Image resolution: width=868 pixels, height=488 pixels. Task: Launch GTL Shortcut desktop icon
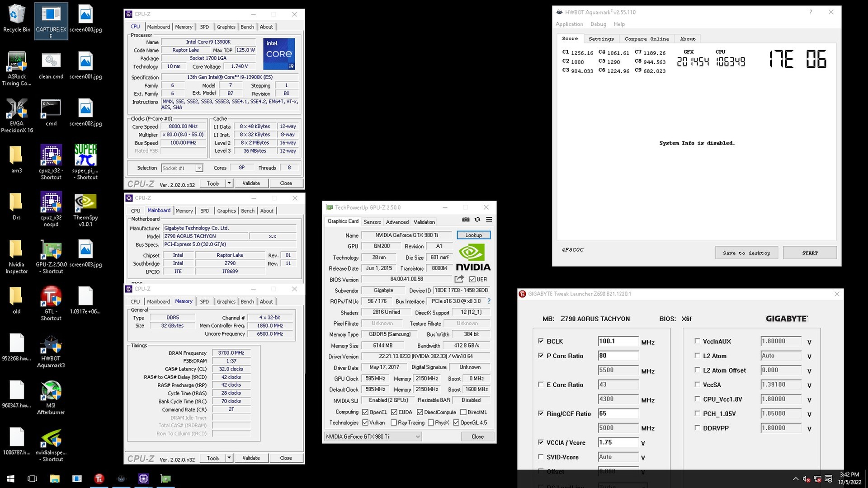(51, 304)
